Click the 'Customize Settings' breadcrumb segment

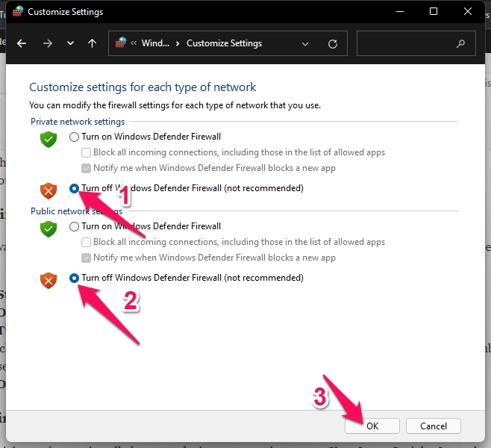click(x=224, y=43)
